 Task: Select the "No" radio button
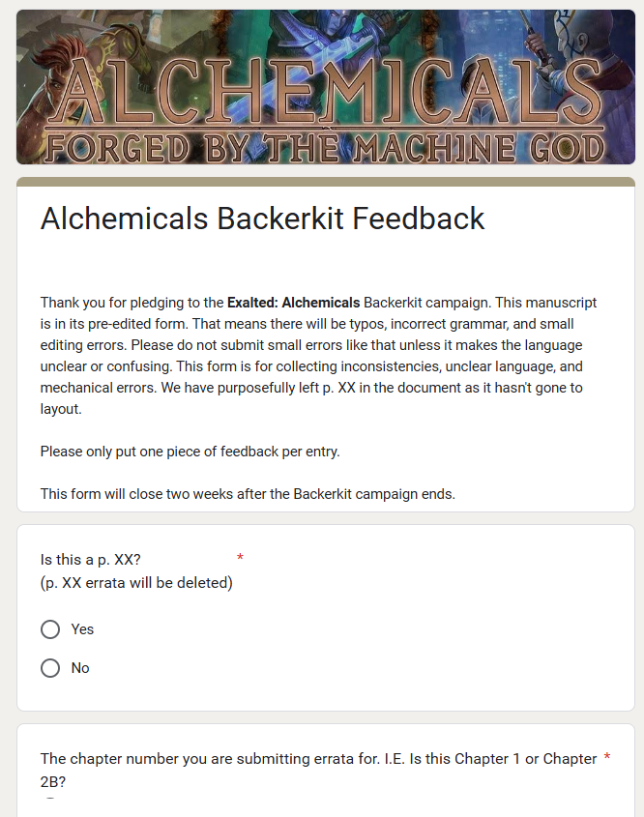point(50,668)
